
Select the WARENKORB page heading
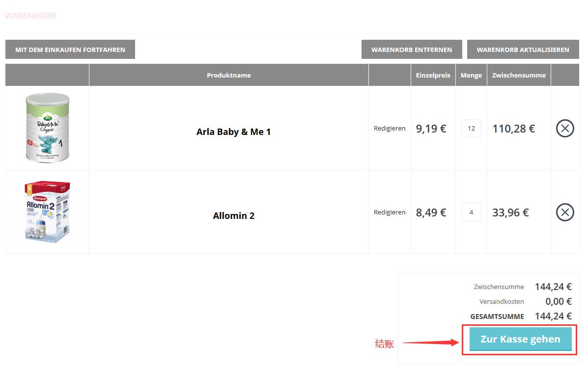[x=30, y=16]
